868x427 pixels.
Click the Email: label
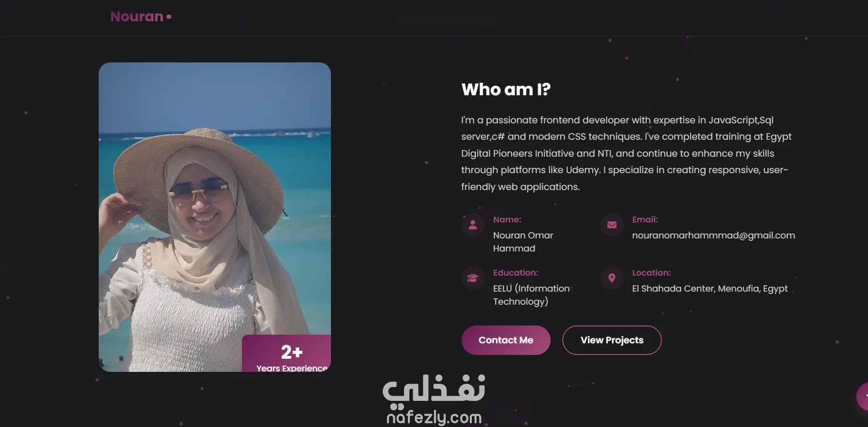(645, 220)
